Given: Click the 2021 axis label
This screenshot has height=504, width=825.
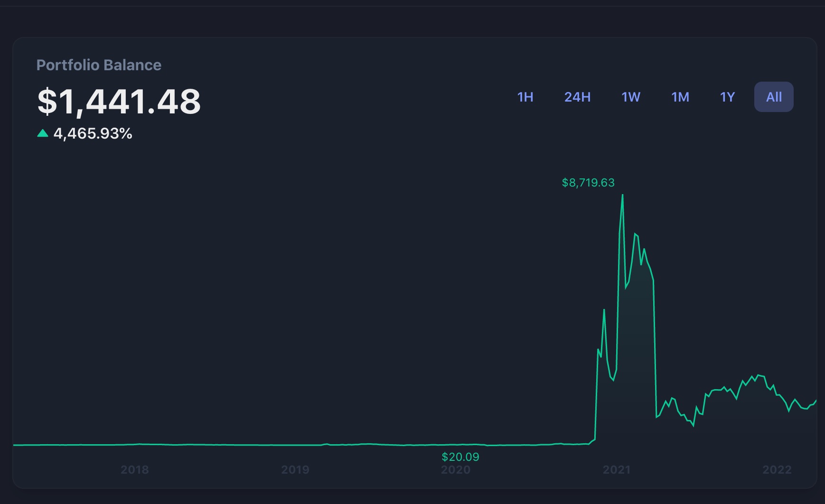Looking at the screenshot, I should 618,470.
